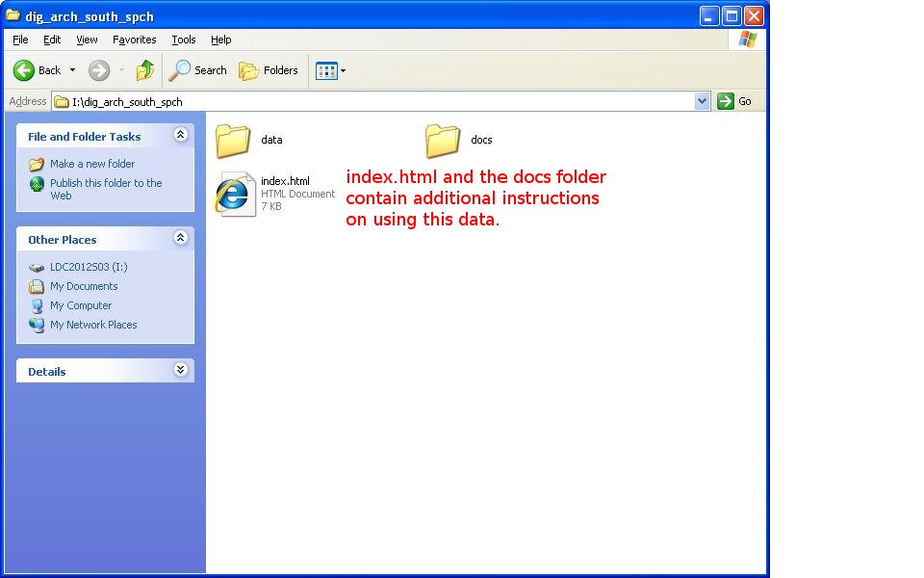The image size is (924, 578).
Task: Select the data folder icon
Action: (x=233, y=141)
